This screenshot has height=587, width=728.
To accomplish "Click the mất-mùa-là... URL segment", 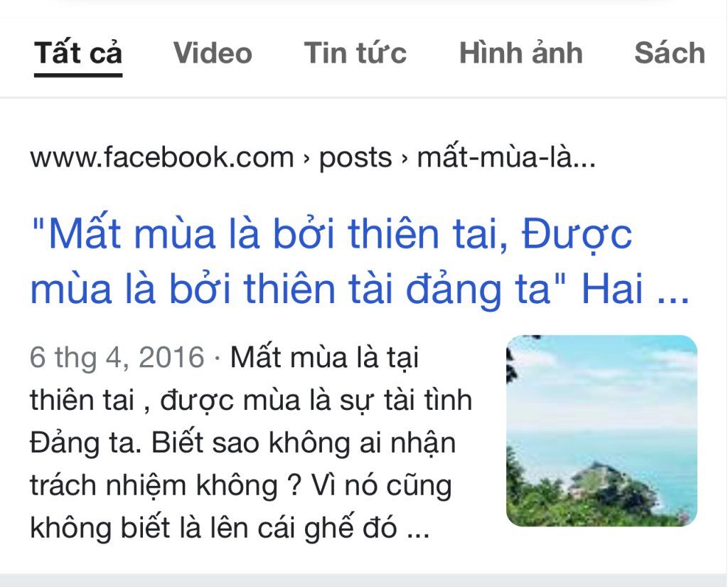I will tap(506, 157).
